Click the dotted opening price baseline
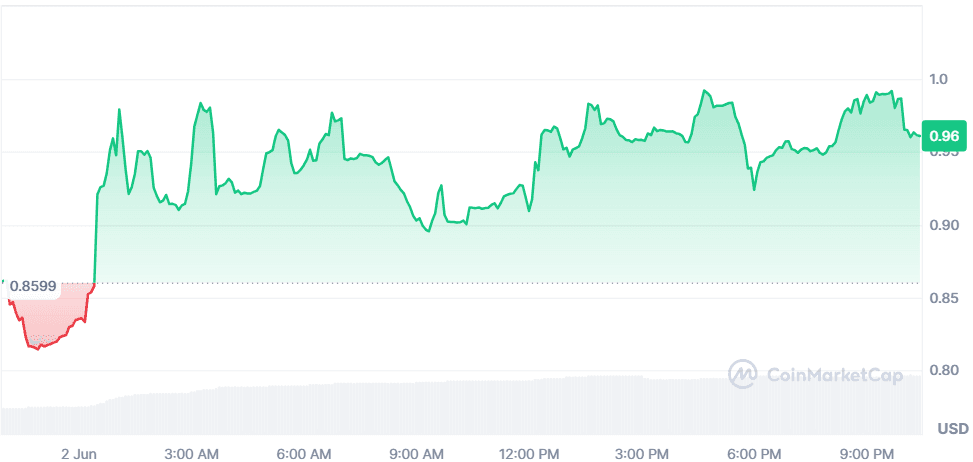This screenshot has width=973, height=462. pyautogui.click(x=500, y=283)
